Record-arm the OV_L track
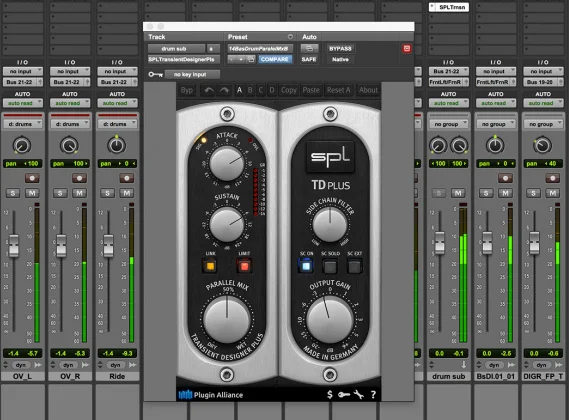The image size is (569, 420). (x=32, y=178)
